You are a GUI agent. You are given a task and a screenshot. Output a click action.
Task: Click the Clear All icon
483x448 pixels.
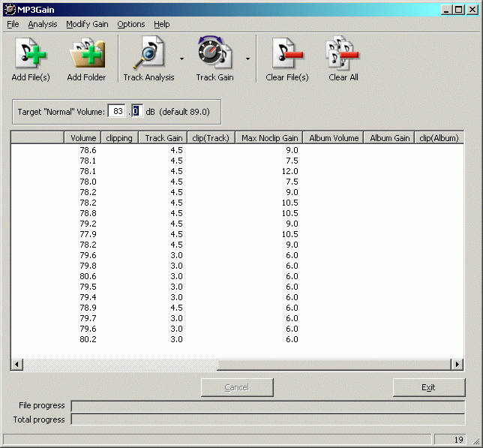[x=343, y=53]
